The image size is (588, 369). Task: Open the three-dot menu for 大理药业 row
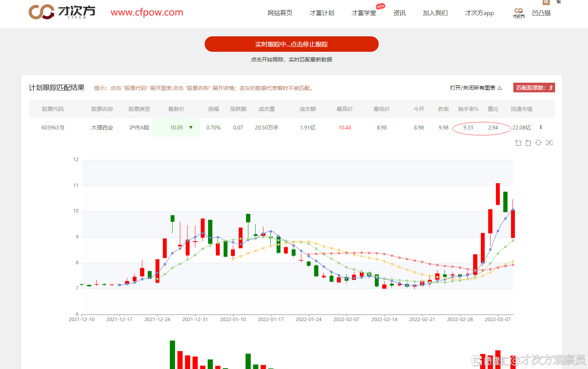pos(541,127)
